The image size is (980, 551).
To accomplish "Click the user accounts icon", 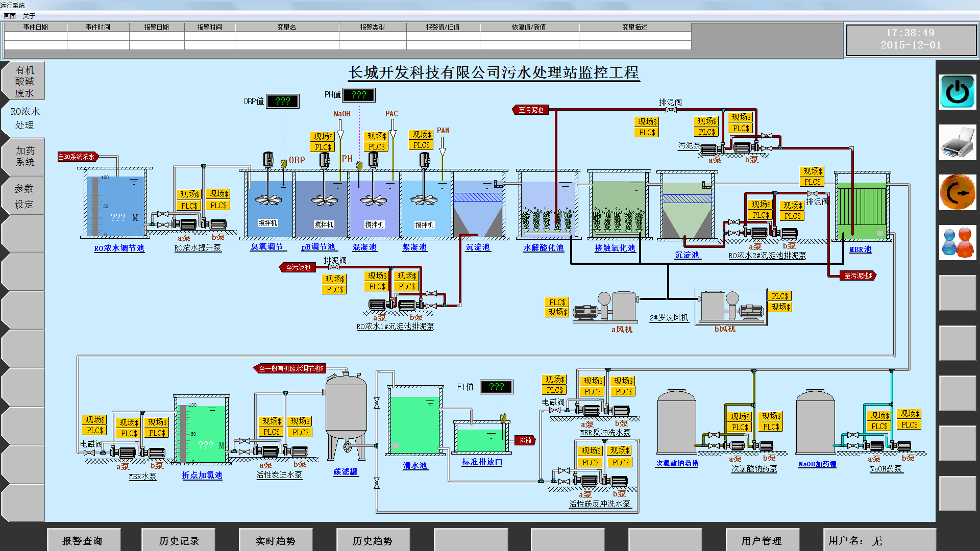I will pos(957,242).
